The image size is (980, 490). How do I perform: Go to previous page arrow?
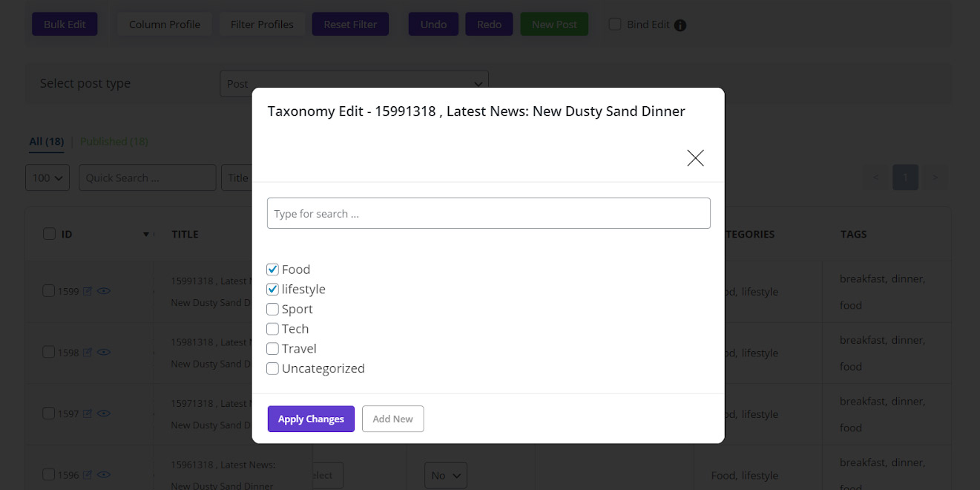(876, 177)
